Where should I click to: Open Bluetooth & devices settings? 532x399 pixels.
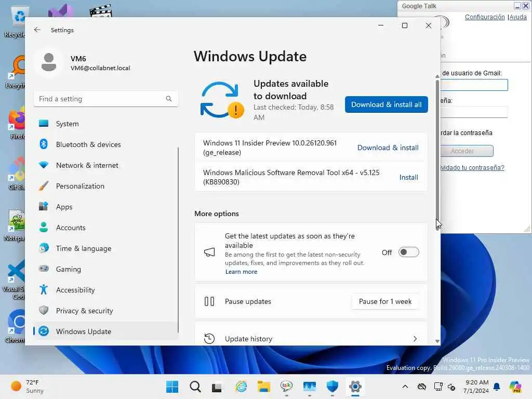pos(105,144)
